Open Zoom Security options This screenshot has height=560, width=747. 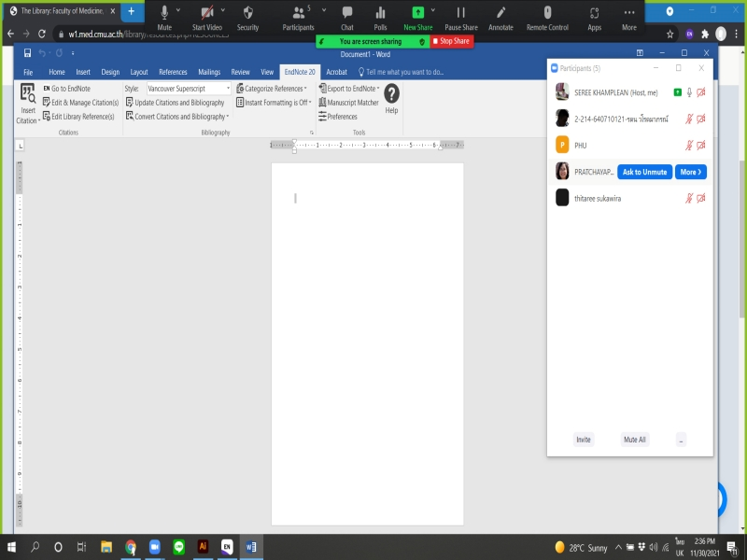point(247,14)
